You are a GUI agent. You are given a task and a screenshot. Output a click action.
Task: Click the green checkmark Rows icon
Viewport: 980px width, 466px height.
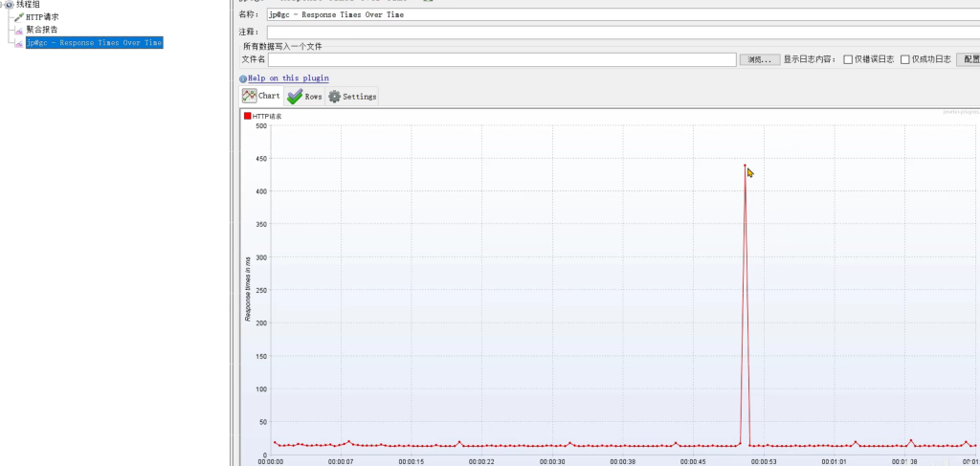(295, 97)
